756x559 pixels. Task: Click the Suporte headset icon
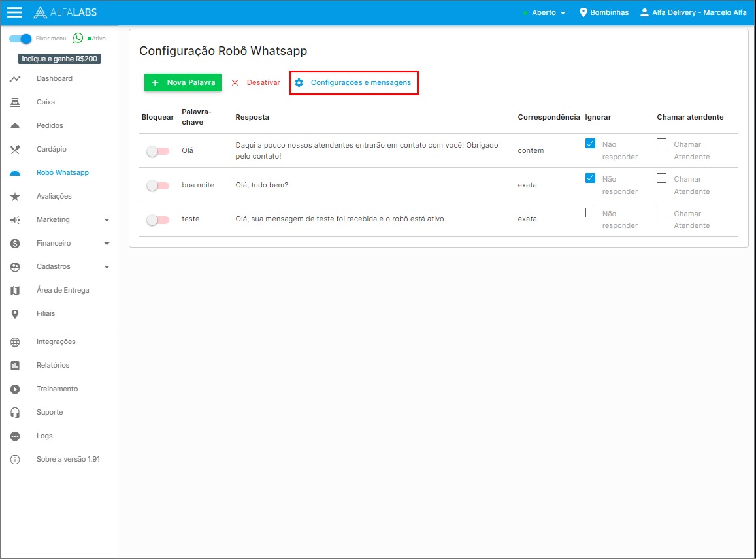(x=15, y=413)
